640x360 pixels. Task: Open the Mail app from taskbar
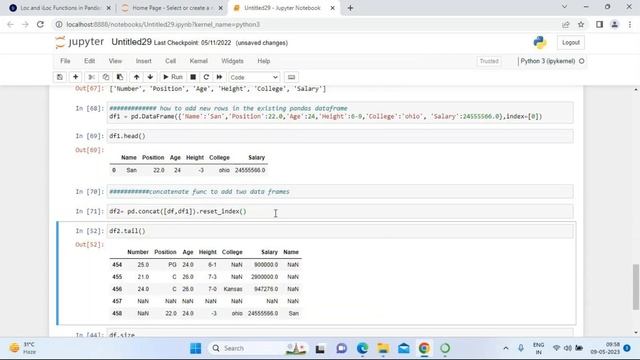point(404,348)
